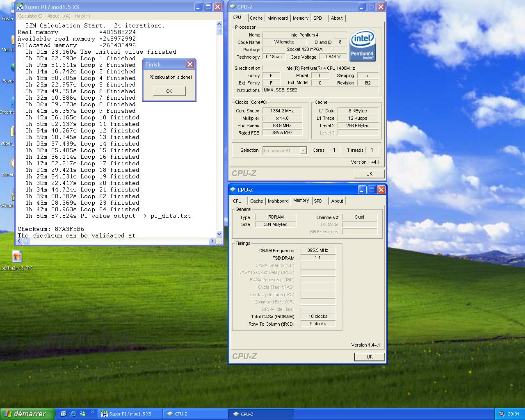Screen dimensions: 525x420
Task: Click the DRAM Frequency 395.5 MHz field
Action: pyautogui.click(x=318, y=250)
